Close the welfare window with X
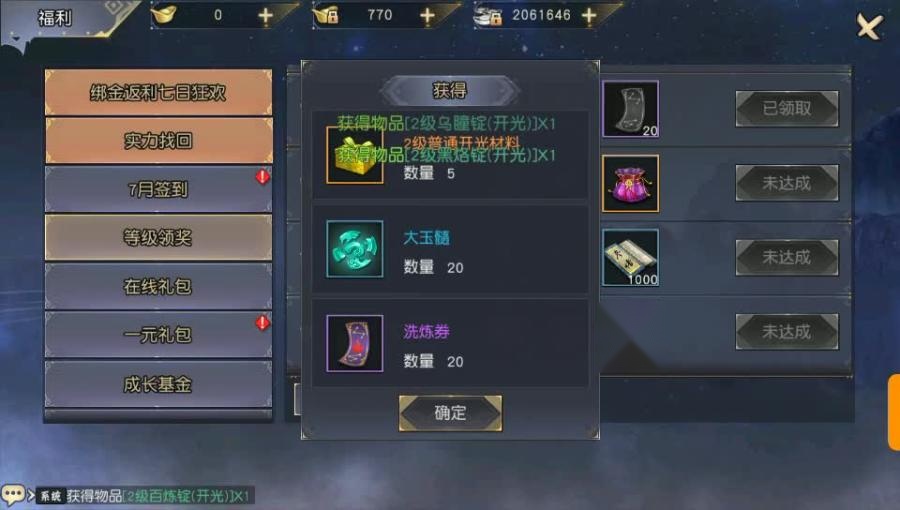900x510 pixels. click(x=870, y=26)
